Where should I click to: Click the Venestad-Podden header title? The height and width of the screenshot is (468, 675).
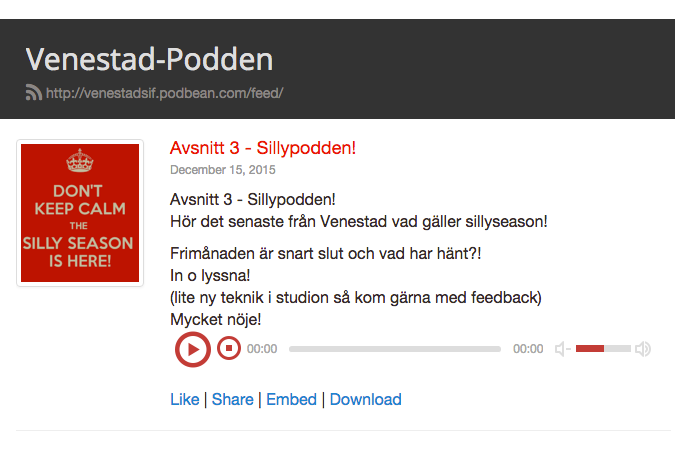[x=149, y=59]
